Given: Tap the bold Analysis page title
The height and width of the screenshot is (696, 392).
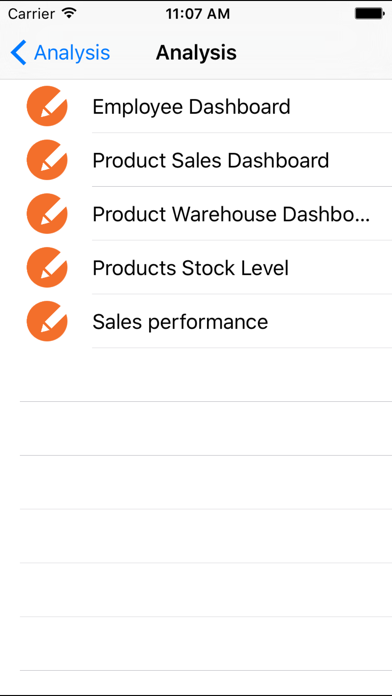Looking at the screenshot, I should pyautogui.click(x=196, y=53).
